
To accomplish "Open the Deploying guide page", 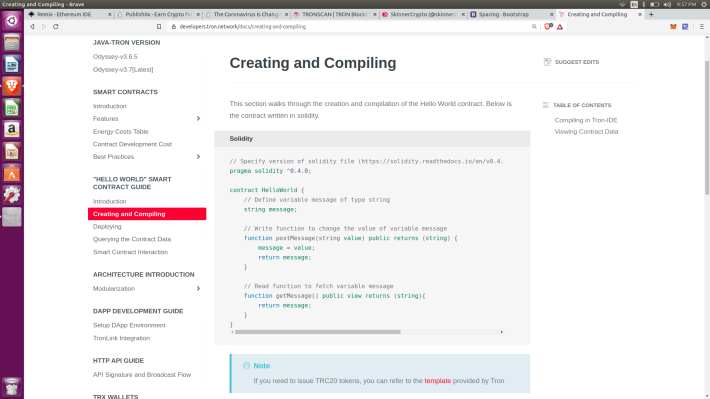I will point(107,226).
